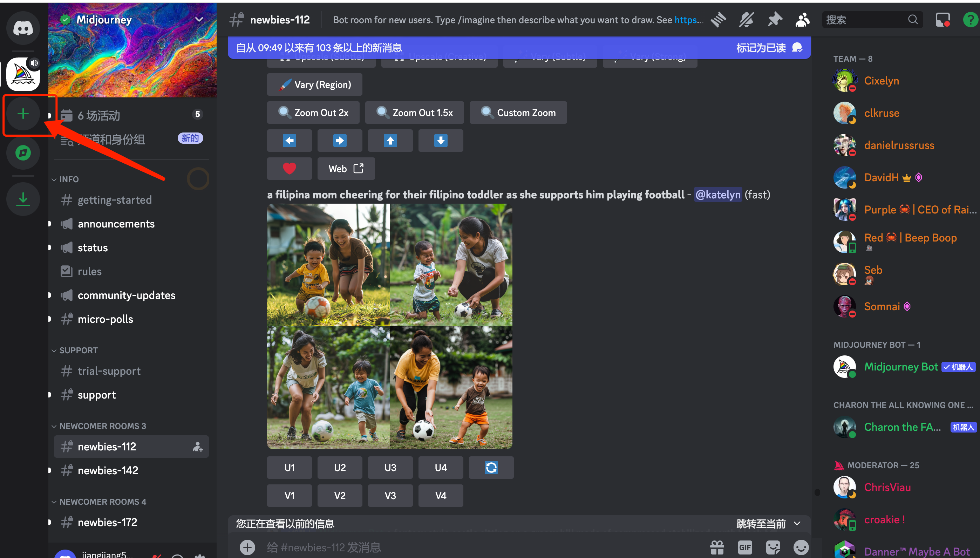This screenshot has height=558, width=980.
Task: Open rules channel
Action: [131, 271]
